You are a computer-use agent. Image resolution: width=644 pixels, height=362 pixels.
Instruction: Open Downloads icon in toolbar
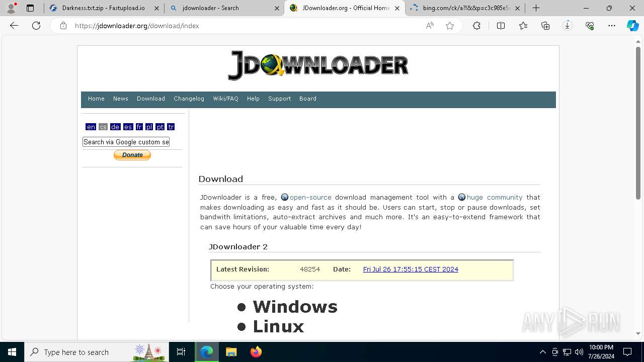tap(568, 26)
